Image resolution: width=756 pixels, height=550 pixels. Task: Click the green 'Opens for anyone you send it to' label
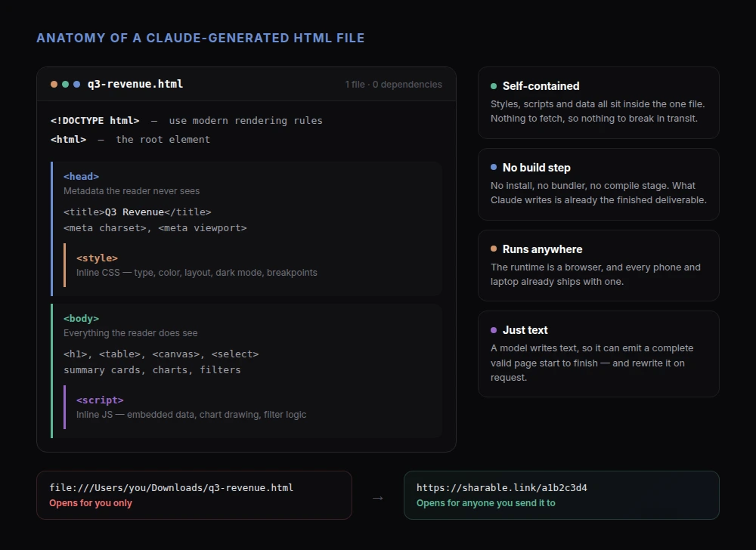[x=486, y=503]
